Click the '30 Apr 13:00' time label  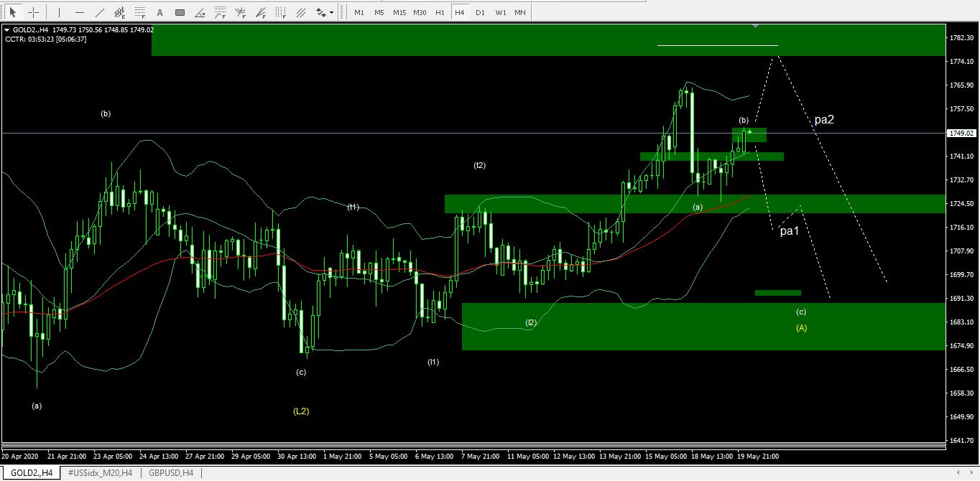296,456
